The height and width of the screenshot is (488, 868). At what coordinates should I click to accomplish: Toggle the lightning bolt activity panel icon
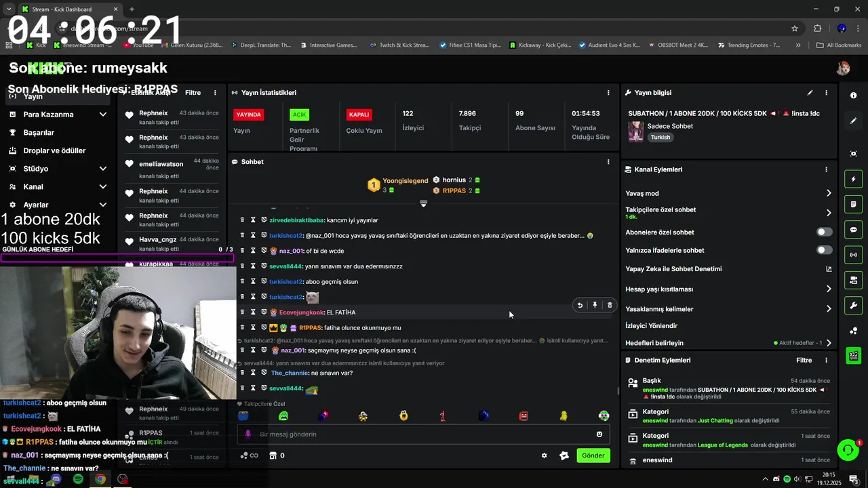(853, 179)
